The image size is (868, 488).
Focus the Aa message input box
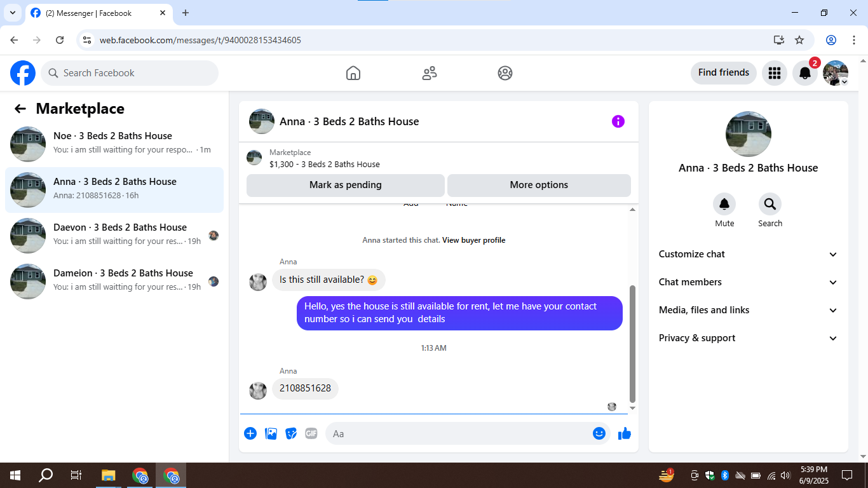click(x=459, y=433)
